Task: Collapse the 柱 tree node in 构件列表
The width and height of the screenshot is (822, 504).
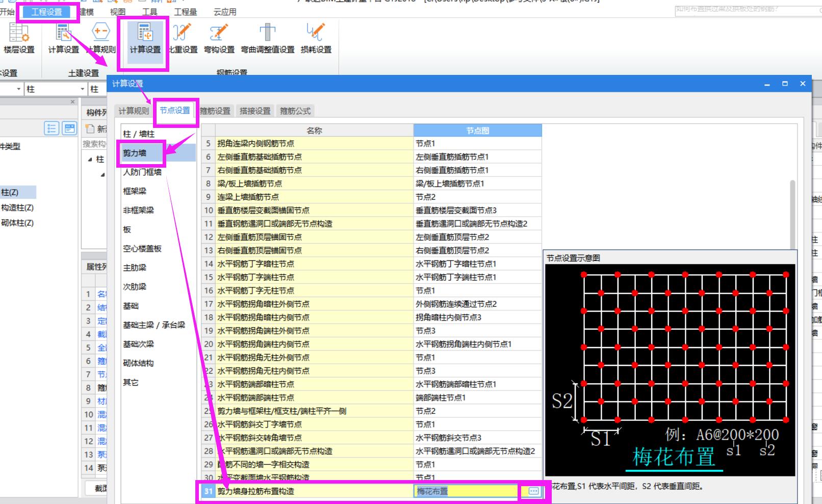Action: click(x=90, y=160)
